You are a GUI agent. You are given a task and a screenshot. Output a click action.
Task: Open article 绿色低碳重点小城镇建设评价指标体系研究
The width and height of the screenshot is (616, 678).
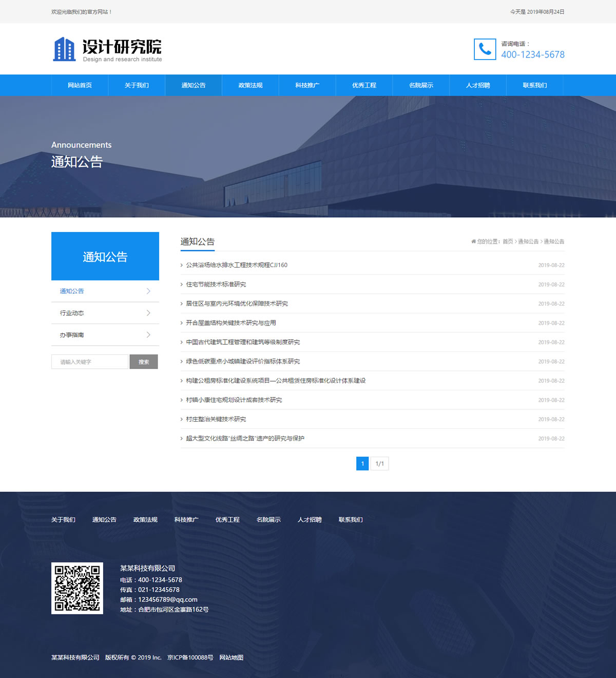click(243, 362)
